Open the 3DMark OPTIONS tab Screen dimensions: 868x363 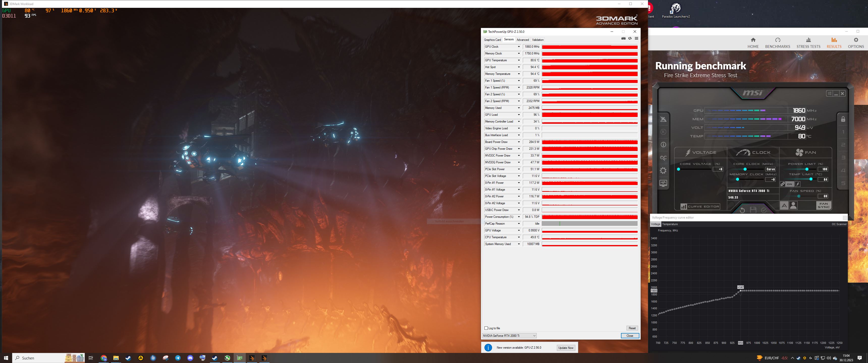click(x=856, y=43)
